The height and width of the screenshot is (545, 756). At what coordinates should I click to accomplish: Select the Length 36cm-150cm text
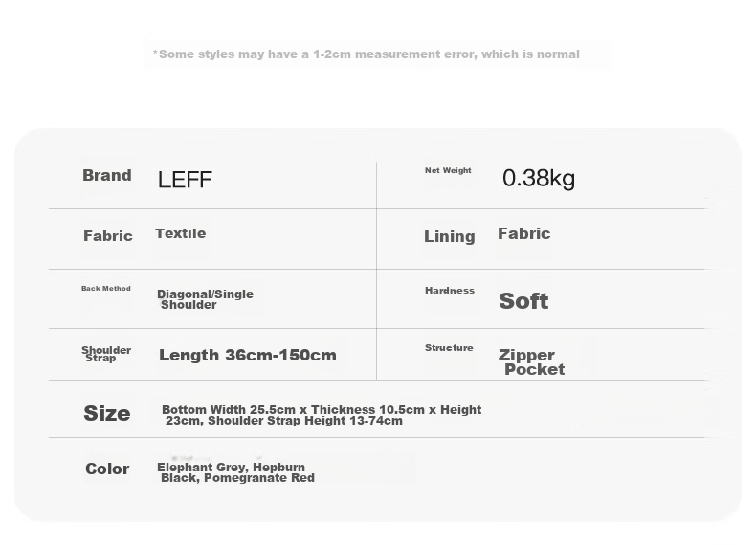[x=248, y=355]
